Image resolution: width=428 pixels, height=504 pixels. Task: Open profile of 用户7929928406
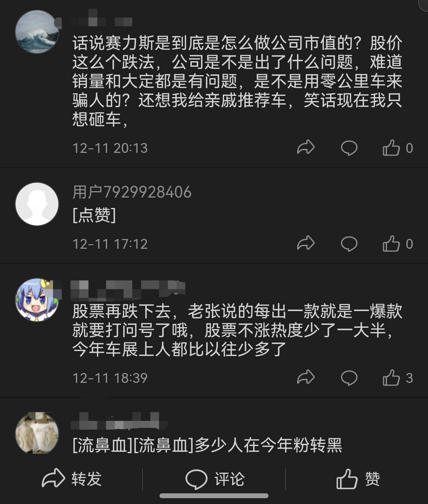coord(132,192)
